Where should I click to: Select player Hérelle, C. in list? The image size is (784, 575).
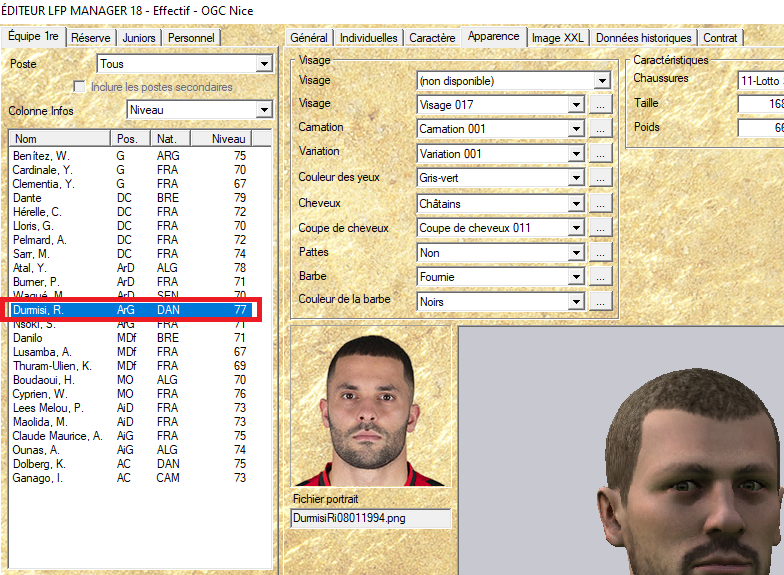[x=130, y=212]
